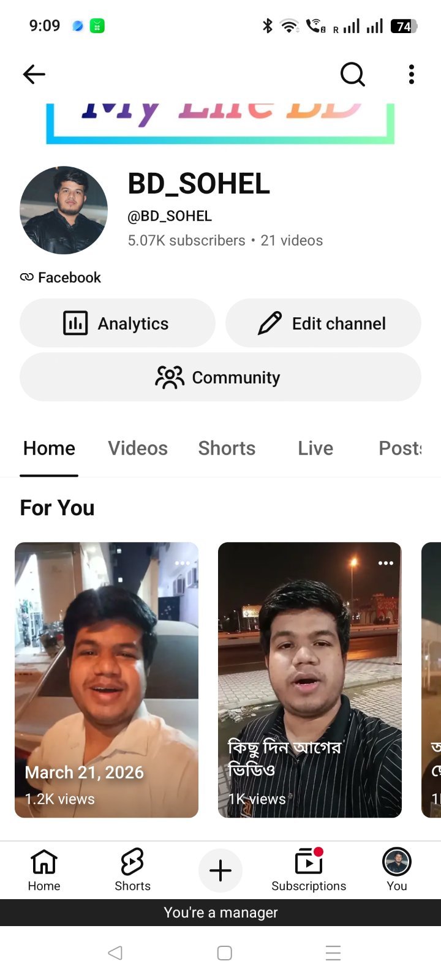Tap the blue notification icon in status bar
This screenshot has width=441, height=980.
coord(78,26)
